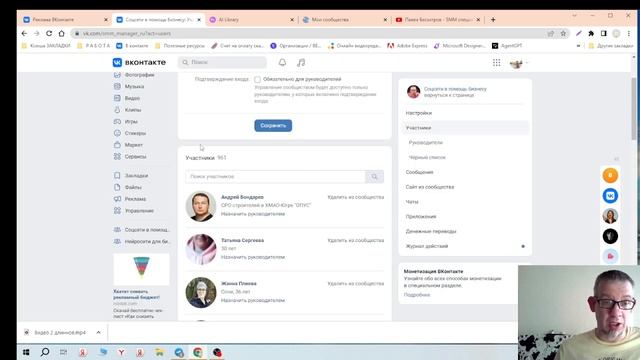Appoint Татьяна Сергеева as manager
The image size is (640, 360).
253,257
